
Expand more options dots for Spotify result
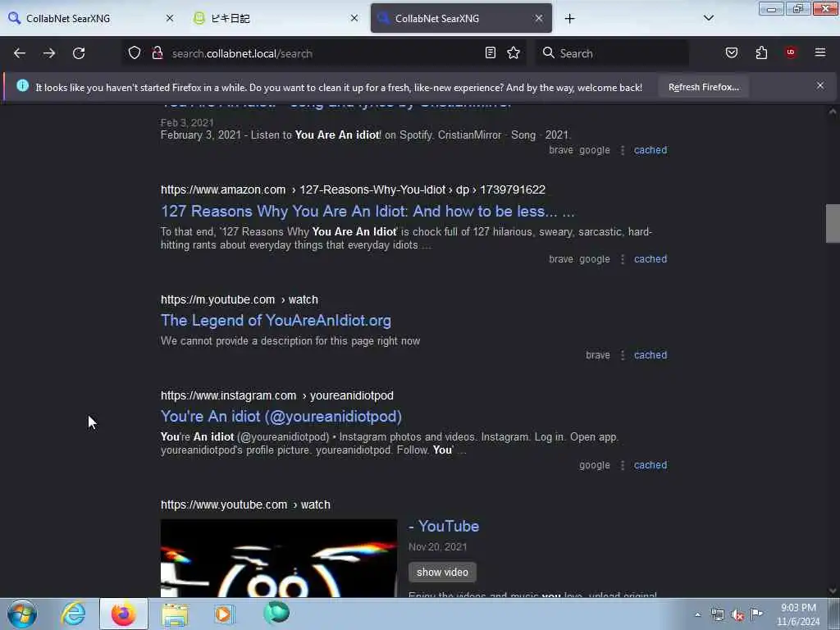tap(622, 151)
